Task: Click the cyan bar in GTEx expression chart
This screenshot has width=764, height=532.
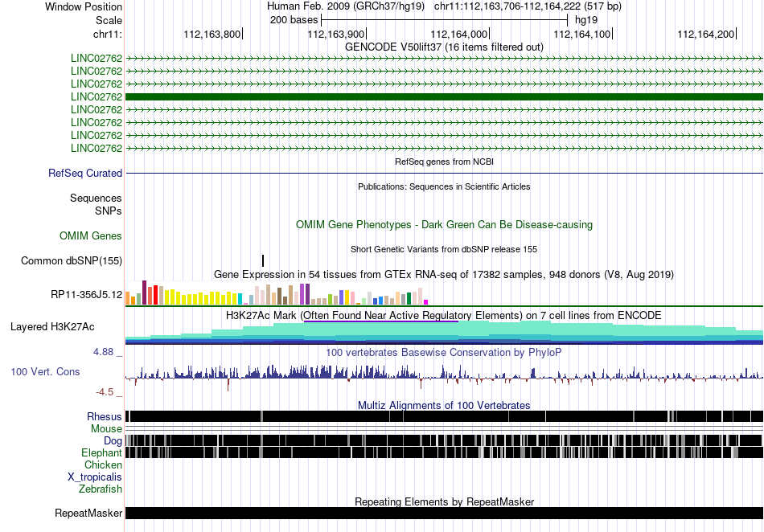Action: 240,299
